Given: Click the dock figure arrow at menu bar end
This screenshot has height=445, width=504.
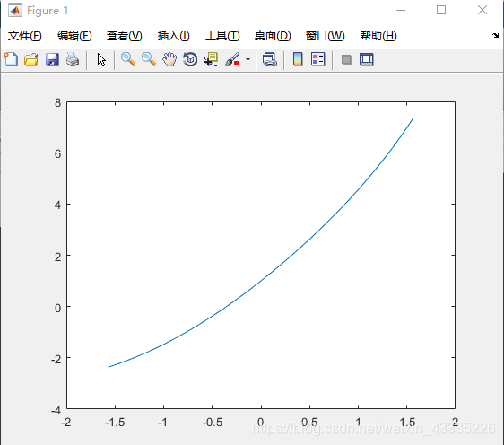Looking at the screenshot, I should click(x=495, y=35).
